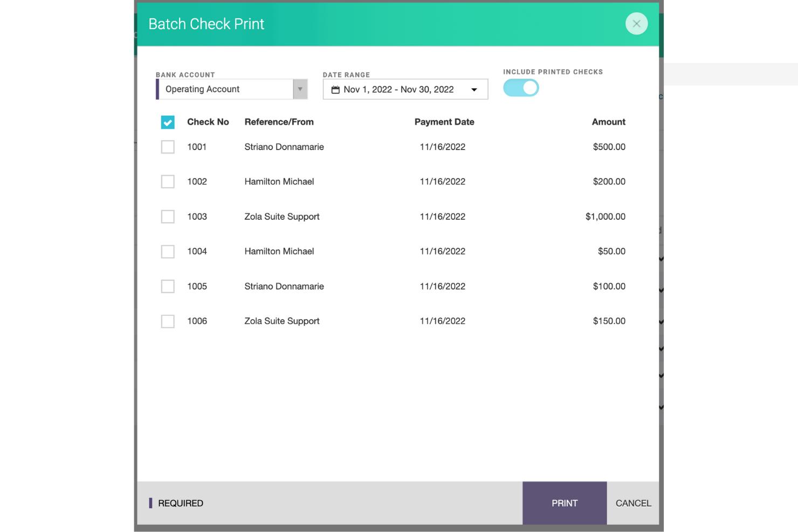
Task: Click the PRINT button
Action: pos(565,503)
